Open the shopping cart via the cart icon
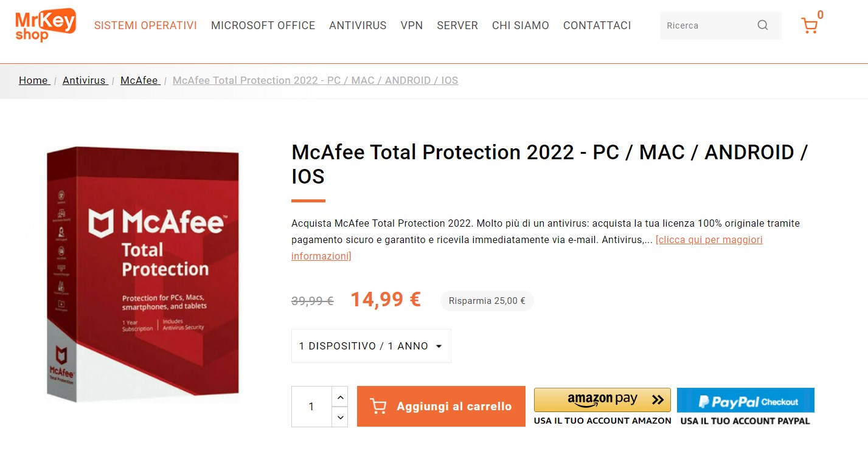Screen dimensions: 868x468 pyautogui.click(x=810, y=26)
